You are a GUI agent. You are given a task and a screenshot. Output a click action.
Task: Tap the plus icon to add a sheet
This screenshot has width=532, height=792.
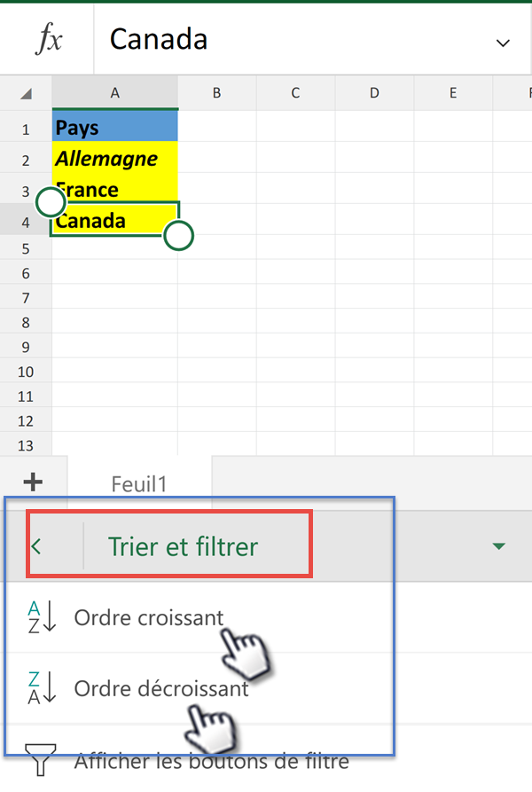[34, 482]
